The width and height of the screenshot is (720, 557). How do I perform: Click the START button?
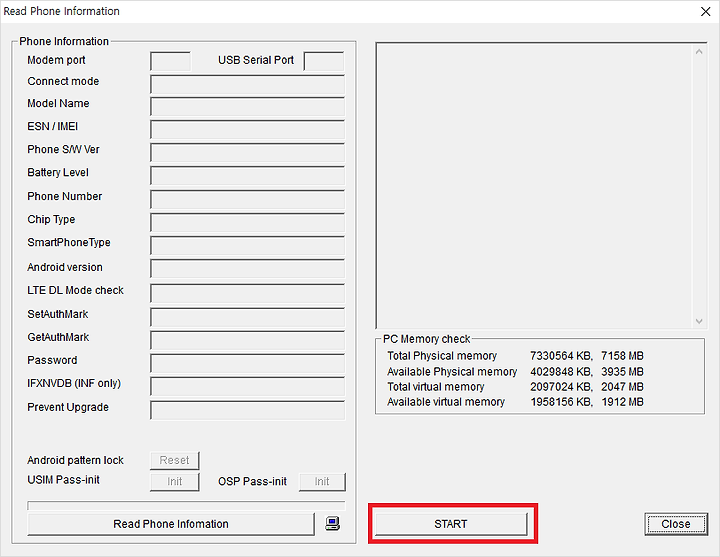tap(451, 524)
